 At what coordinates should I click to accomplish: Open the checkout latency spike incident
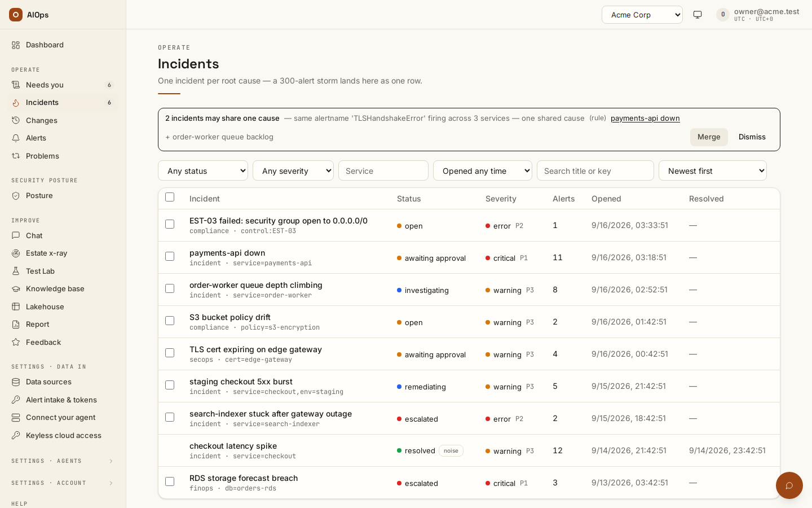click(233, 446)
